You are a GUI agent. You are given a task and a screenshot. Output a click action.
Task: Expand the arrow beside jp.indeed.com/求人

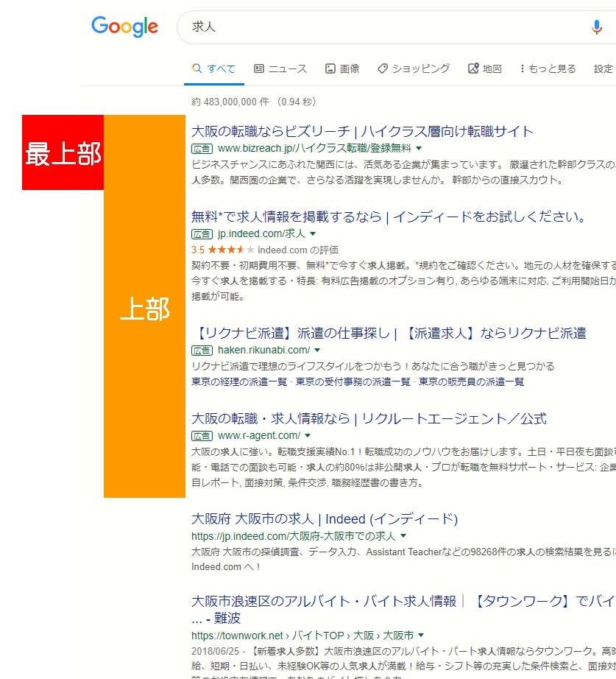[x=313, y=234]
